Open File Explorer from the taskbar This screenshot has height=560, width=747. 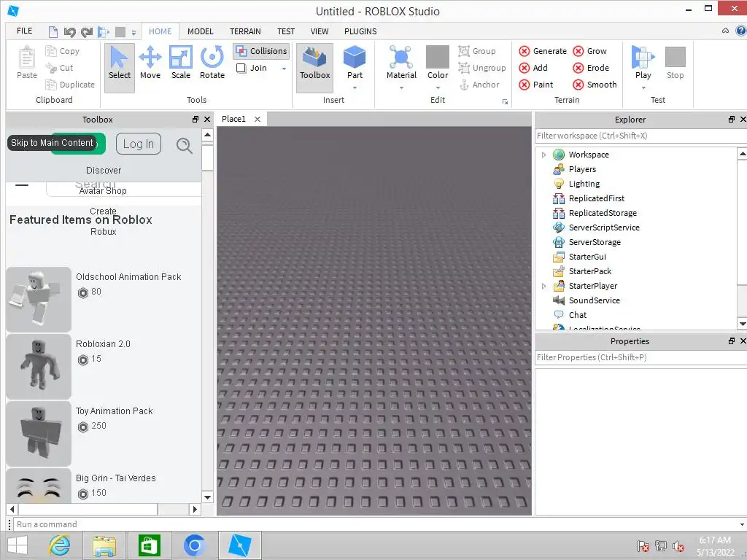[x=104, y=545]
